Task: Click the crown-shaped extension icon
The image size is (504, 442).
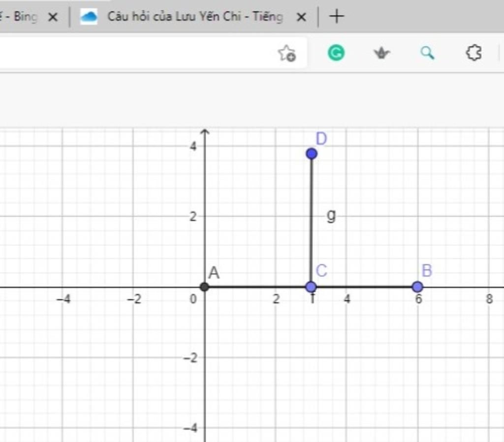Action: 381,53
